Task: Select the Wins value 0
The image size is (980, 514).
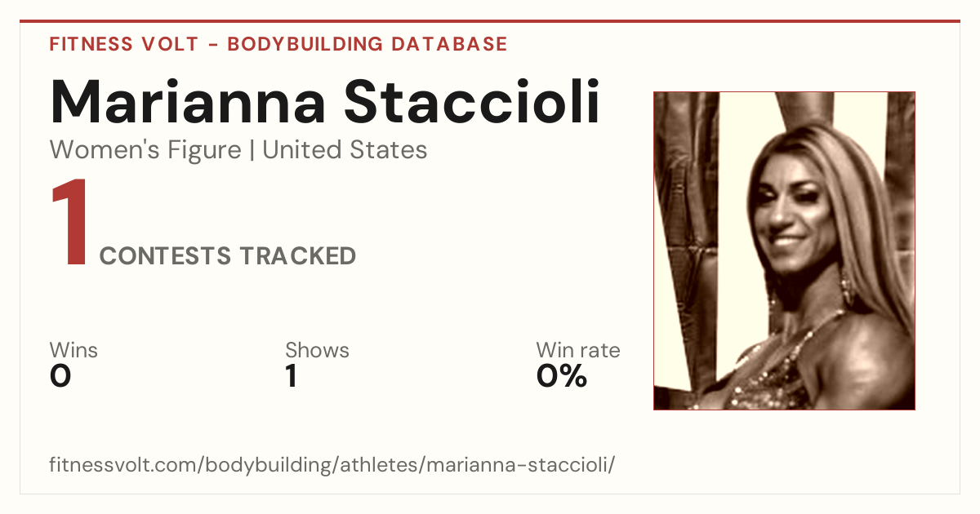Action: (60, 376)
